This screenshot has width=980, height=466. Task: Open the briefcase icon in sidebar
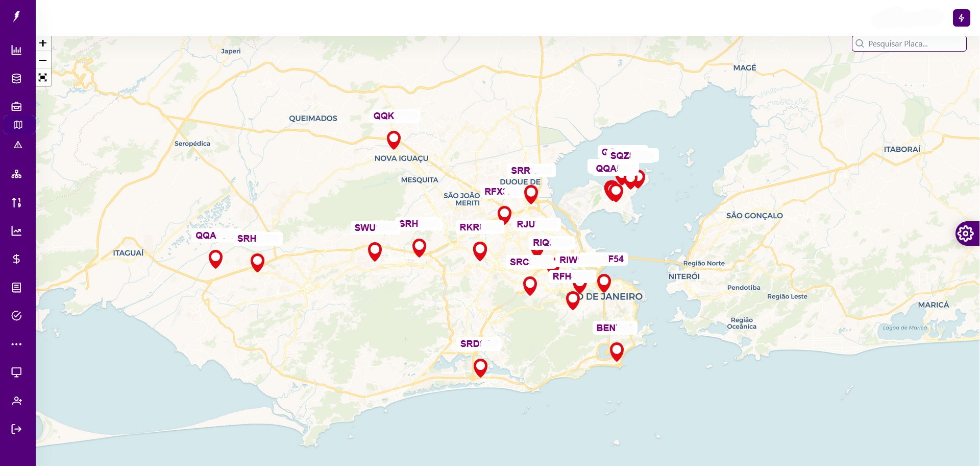click(x=16, y=106)
